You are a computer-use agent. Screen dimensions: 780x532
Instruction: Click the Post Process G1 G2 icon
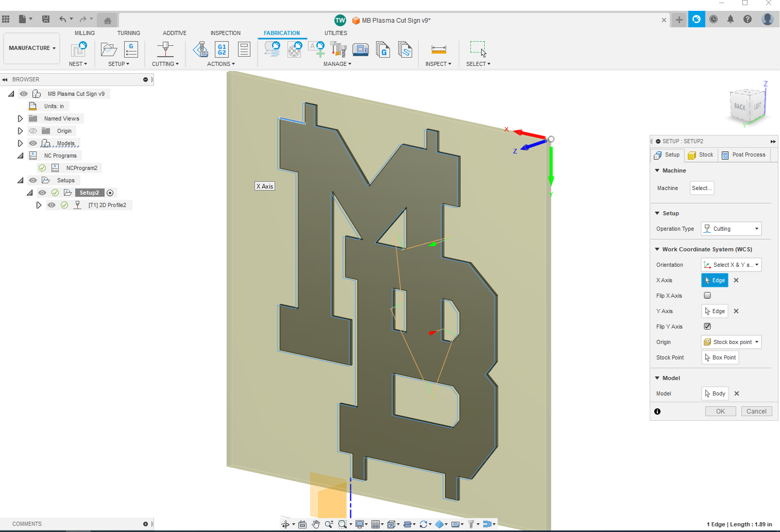pyautogui.click(x=222, y=49)
